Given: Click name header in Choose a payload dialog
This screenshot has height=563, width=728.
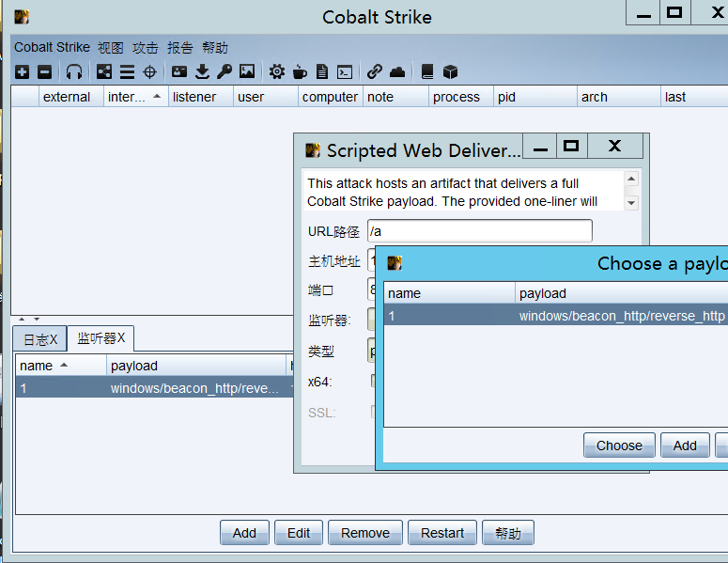Looking at the screenshot, I should pyautogui.click(x=449, y=293).
